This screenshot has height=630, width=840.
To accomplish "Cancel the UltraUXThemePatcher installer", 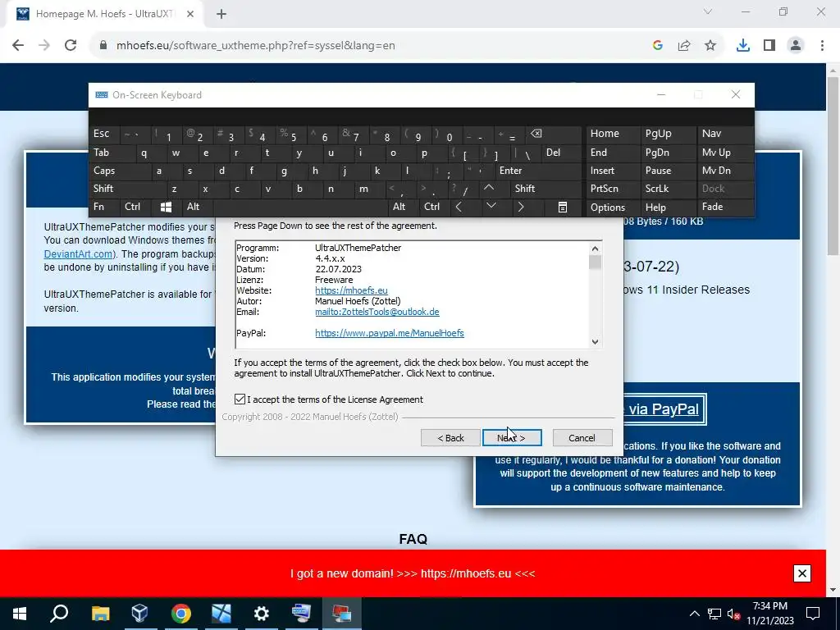I will 582,438.
